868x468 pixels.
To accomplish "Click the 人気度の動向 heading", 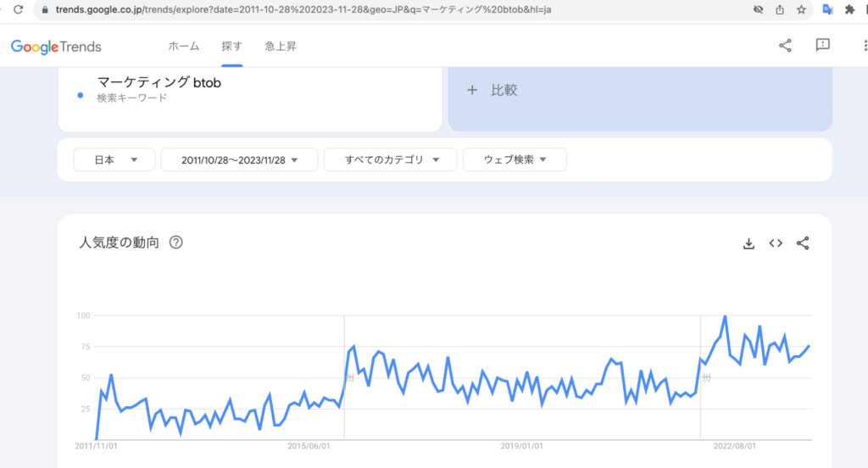I will pos(119,242).
